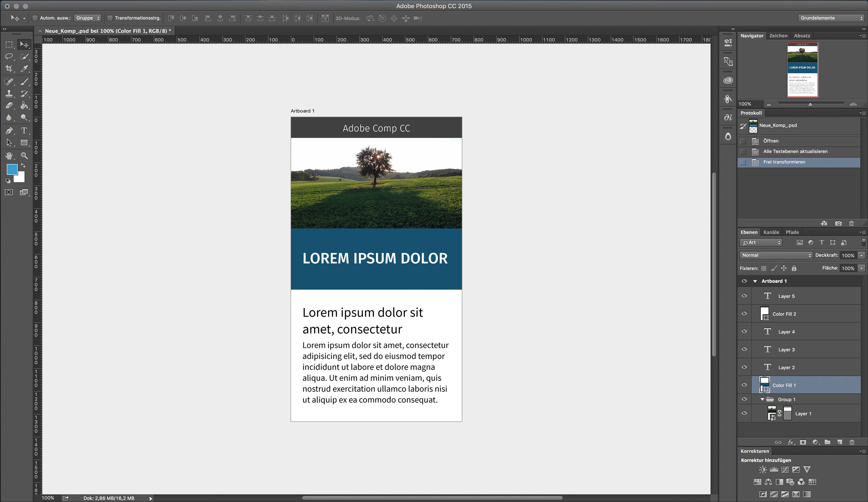Screen dimensions: 868x502
Task: Hide the Color Fill 2 layer
Action: (x=744, y=314)
